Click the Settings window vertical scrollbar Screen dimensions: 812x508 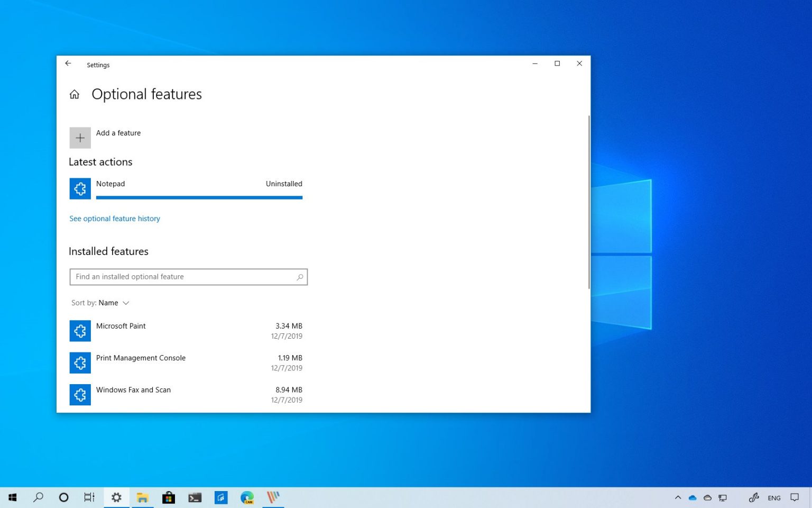(589, 202)
